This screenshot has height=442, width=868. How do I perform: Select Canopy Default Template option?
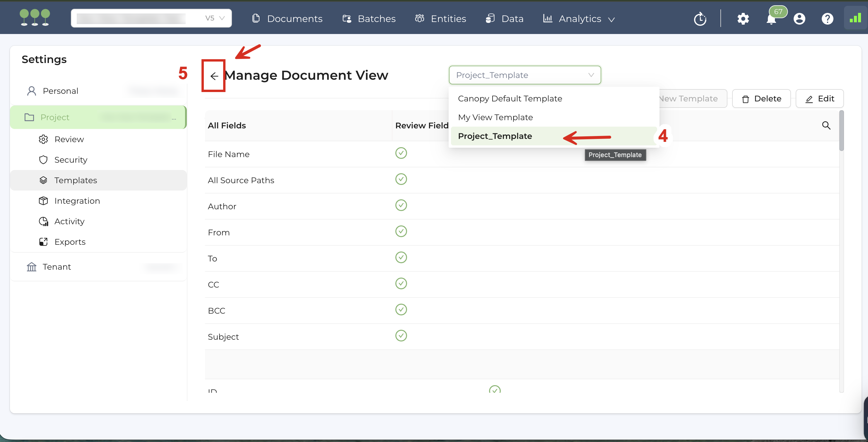click(x=510, y=99)
